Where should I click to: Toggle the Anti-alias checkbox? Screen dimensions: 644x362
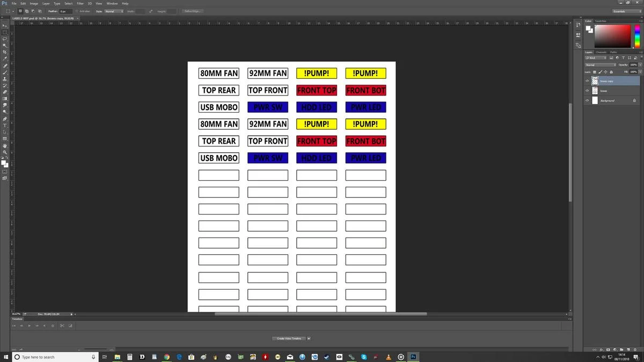(x=77, y=11)
